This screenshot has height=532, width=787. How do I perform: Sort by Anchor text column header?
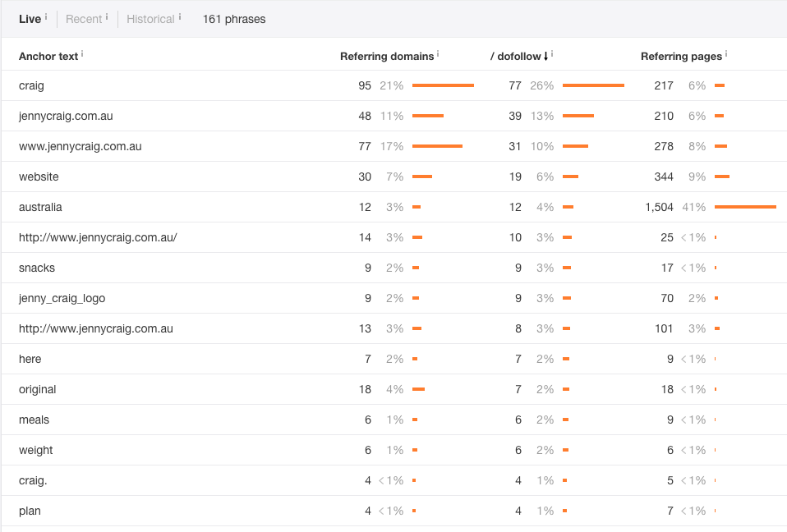pyautogui.click(x=48, y=56)
